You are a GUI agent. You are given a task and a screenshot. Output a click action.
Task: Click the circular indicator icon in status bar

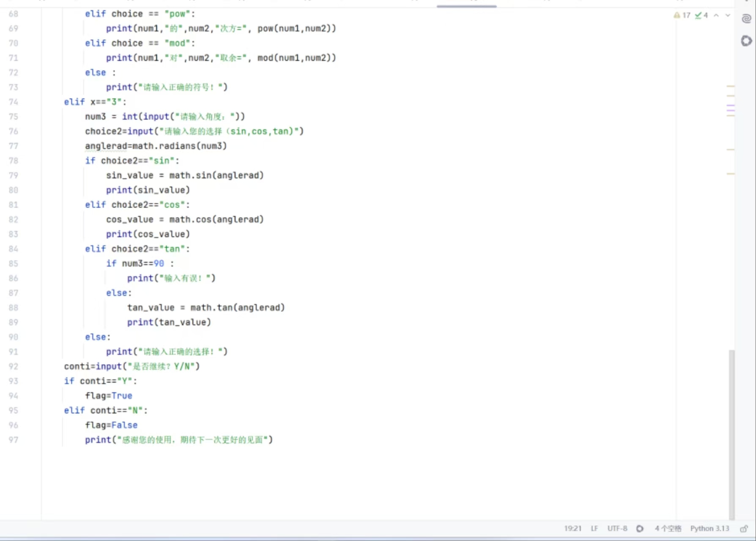click(640, 528)
